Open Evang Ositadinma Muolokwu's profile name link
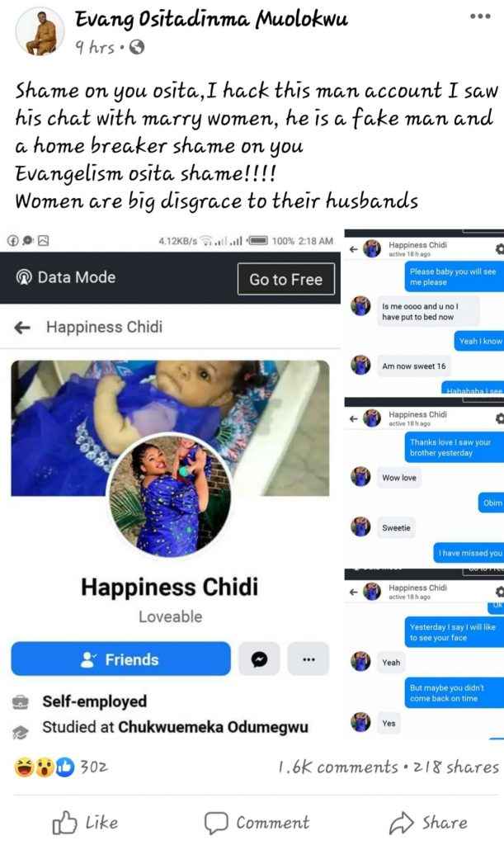504x845 pixels. 211,19
